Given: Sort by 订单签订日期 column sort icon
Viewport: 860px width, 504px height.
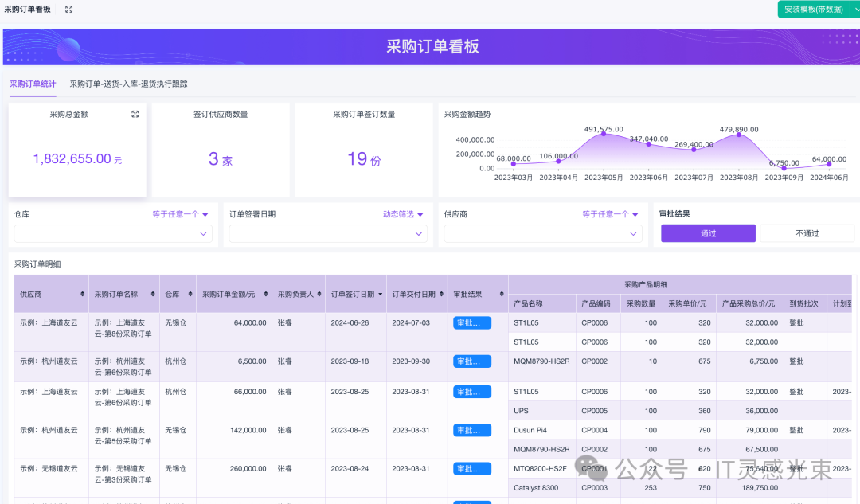Looking at the screenshot, I should (381, 294).
